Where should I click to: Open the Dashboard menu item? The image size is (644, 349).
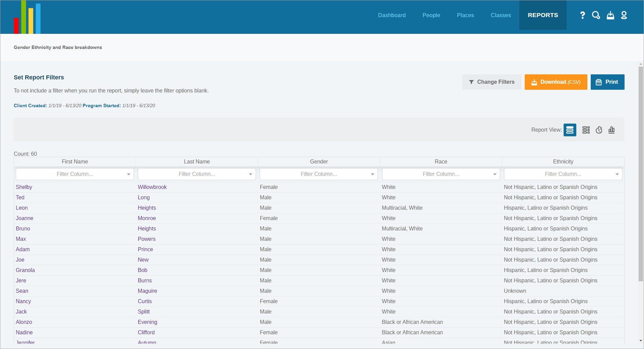coord(392,15)
